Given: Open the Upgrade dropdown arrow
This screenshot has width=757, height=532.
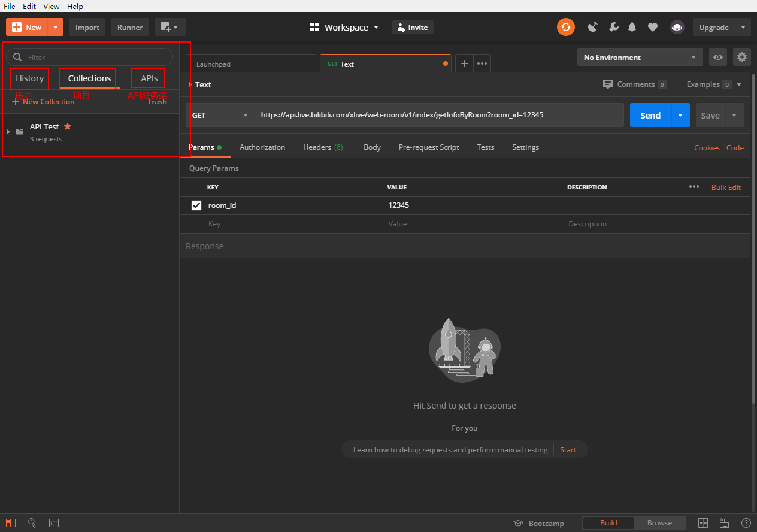Looking at the screenshot, I should coord(743,27).
